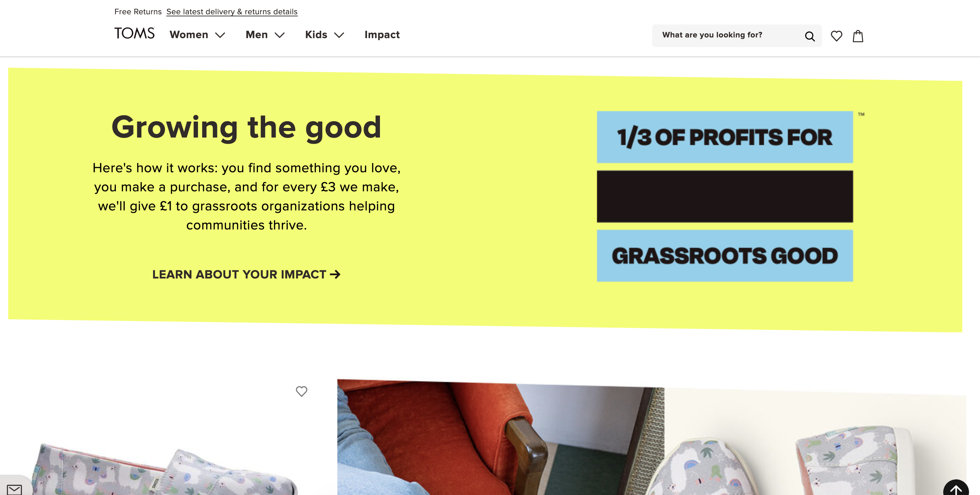Click the Impact navigation menu item
The width and height of the screenshot is (980, 495).
click(x=382, y=35)
